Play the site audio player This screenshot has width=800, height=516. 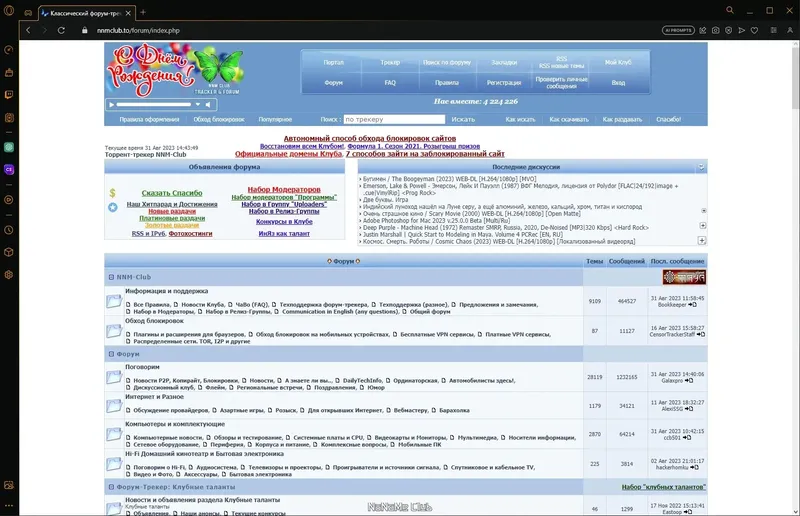pyautogui.click(x=111, y=105)
